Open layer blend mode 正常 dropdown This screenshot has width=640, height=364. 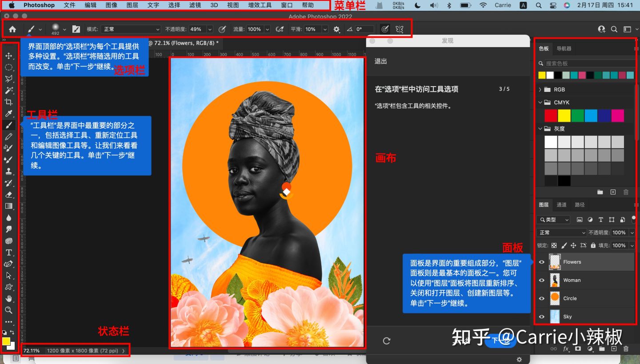tap(562, 233)
